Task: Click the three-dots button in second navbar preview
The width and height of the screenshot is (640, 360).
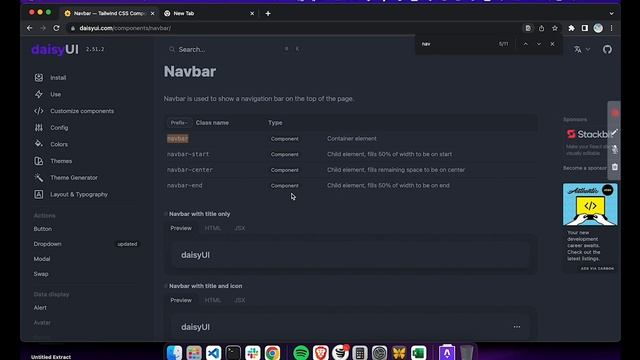Action: (x=517, y=327)
